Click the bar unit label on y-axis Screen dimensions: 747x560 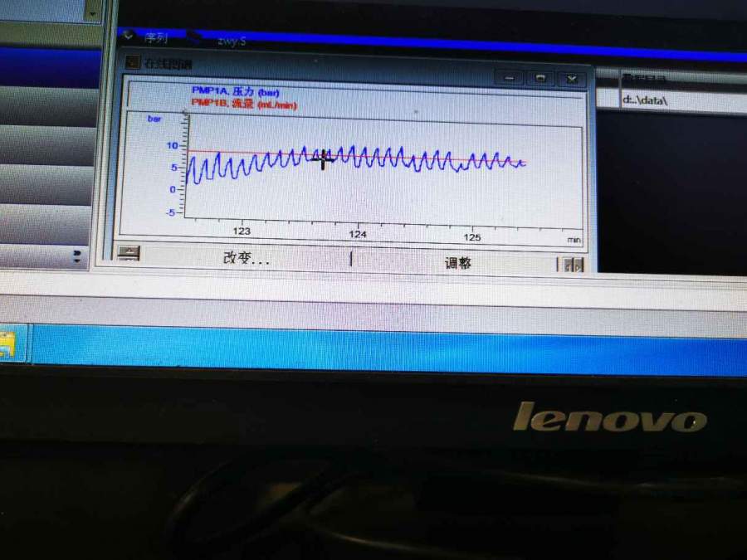click(x=154, y=119)
